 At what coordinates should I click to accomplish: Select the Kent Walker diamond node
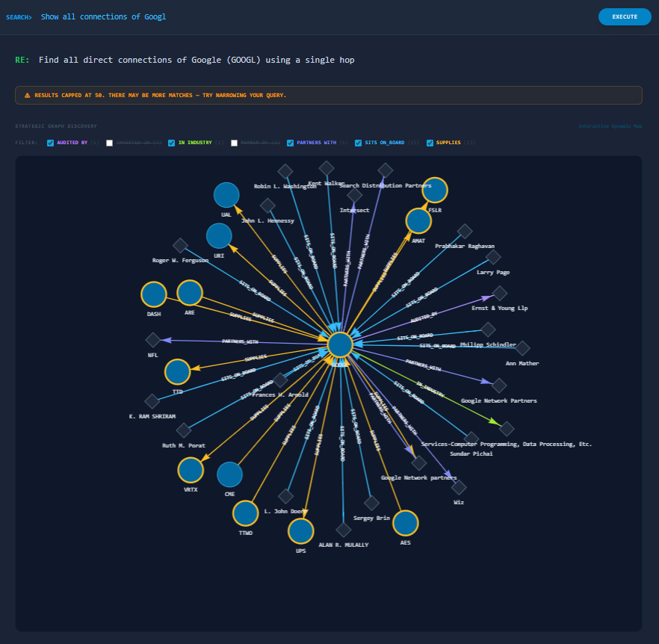pos(327,169)
